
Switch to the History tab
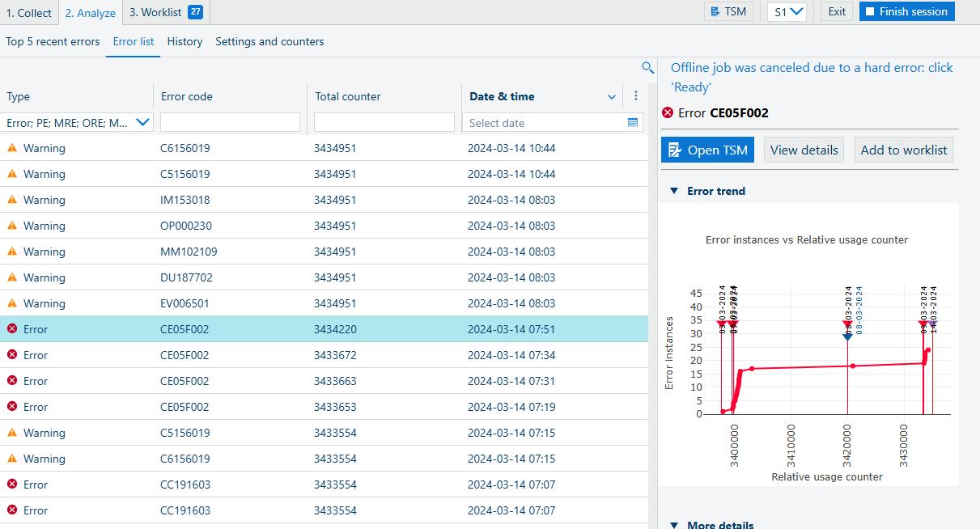click(185, 41)
